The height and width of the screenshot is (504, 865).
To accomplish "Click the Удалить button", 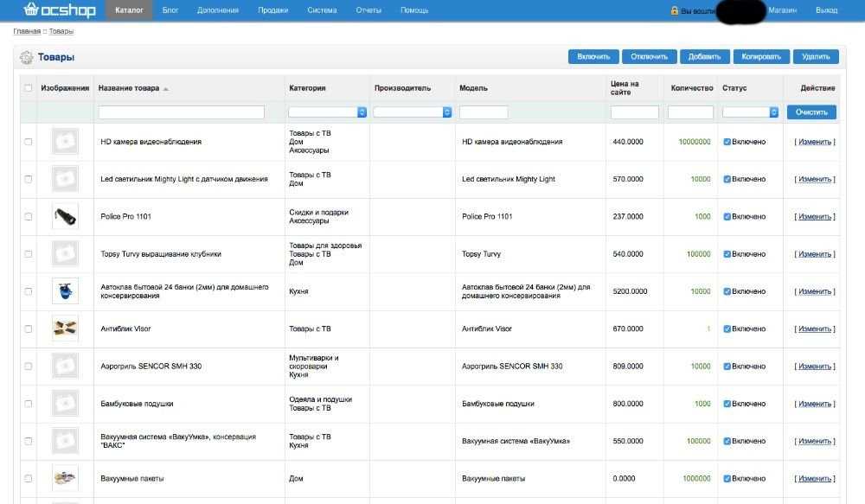I will 816,57.
